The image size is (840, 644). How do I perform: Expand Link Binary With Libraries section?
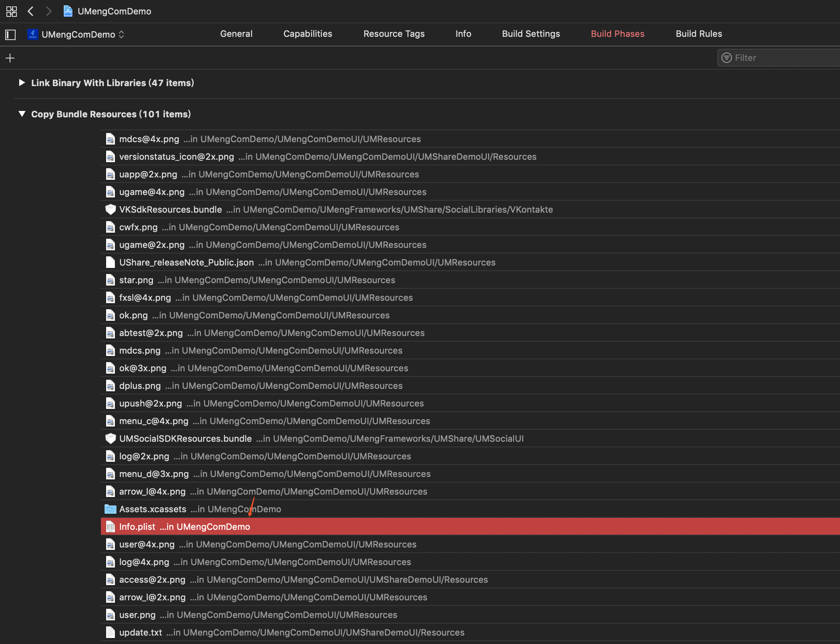[x=22, y=83]
